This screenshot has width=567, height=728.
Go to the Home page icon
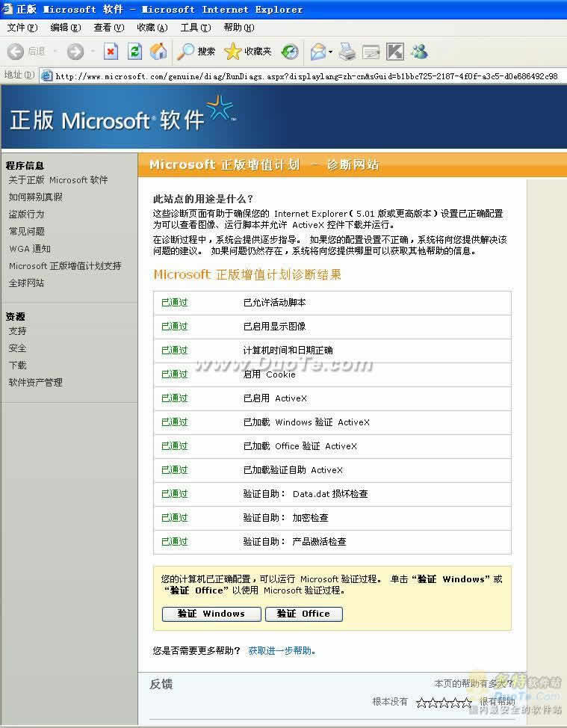[158, 51]
